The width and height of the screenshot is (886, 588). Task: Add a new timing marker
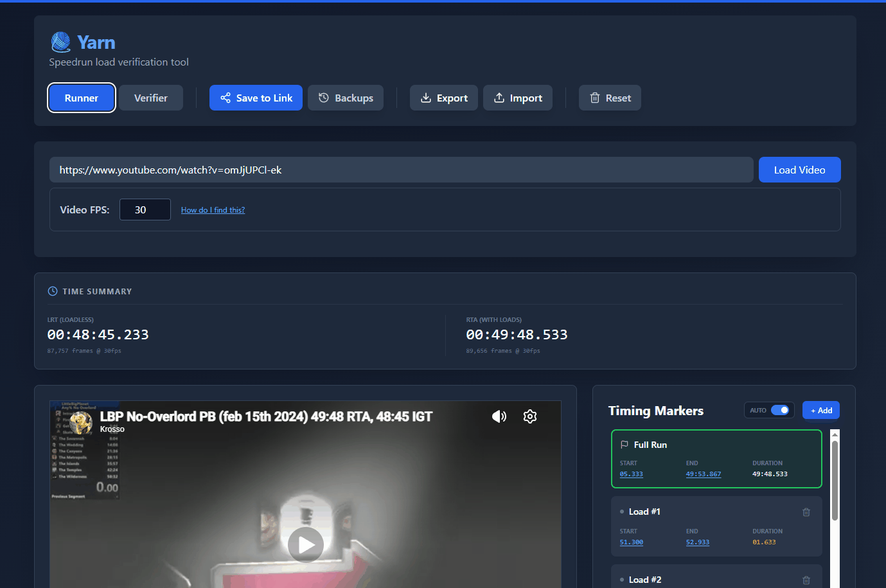(x=821, y=410)
